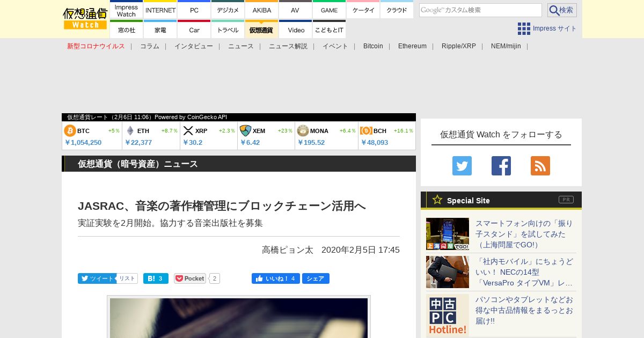Open the AKIBA tab
The image size is (644, 338).
[x=262, y=10]
